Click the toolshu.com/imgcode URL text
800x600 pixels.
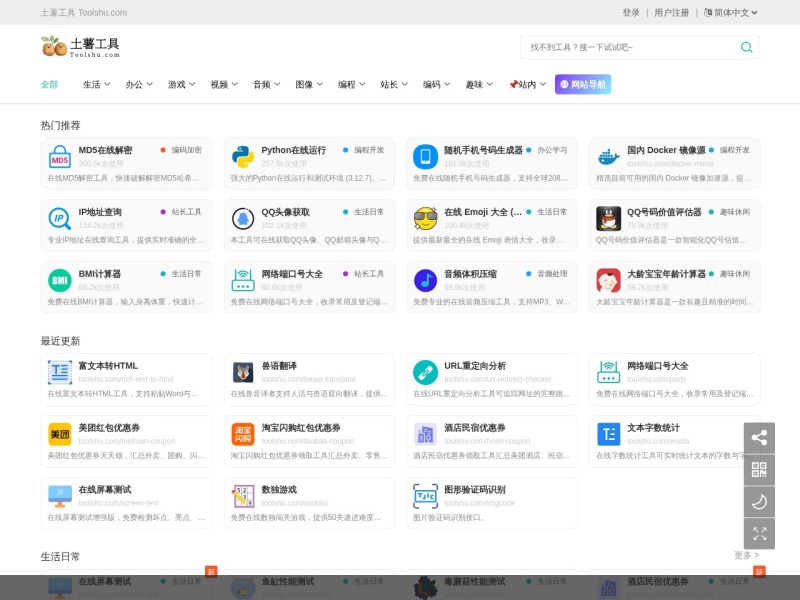(480, 503)
